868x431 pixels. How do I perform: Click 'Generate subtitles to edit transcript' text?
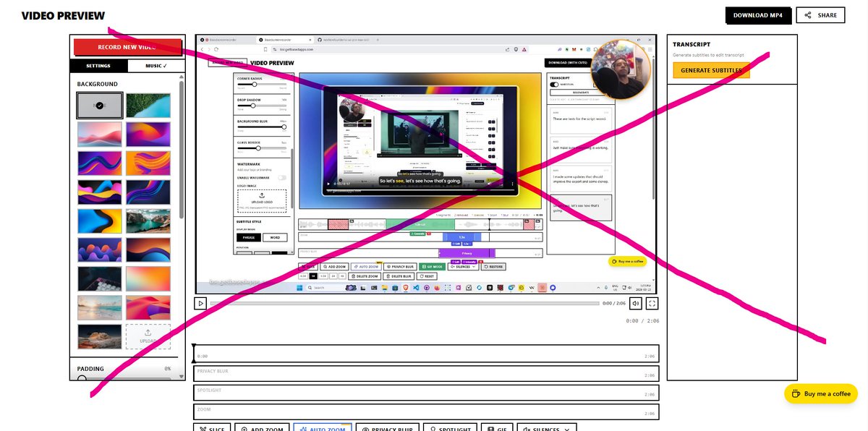[709, 55]
